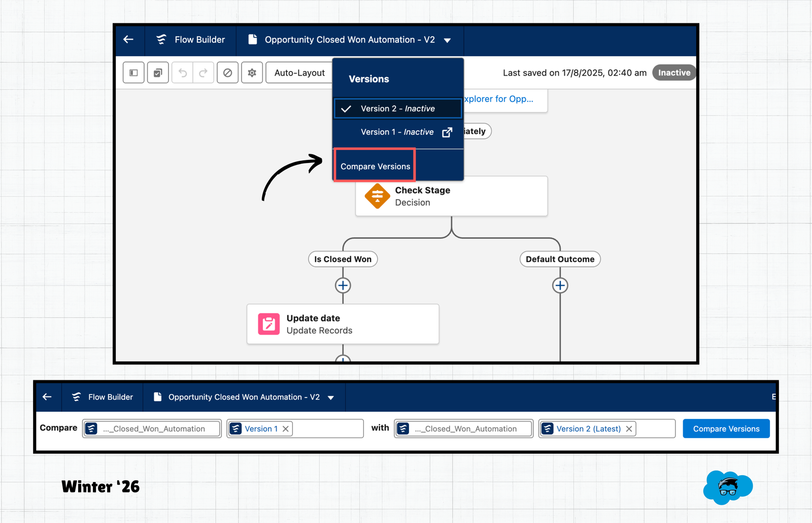812x523 pixels.
Task: Click the circle-slash icon in the toolbar
Action: 228,73
